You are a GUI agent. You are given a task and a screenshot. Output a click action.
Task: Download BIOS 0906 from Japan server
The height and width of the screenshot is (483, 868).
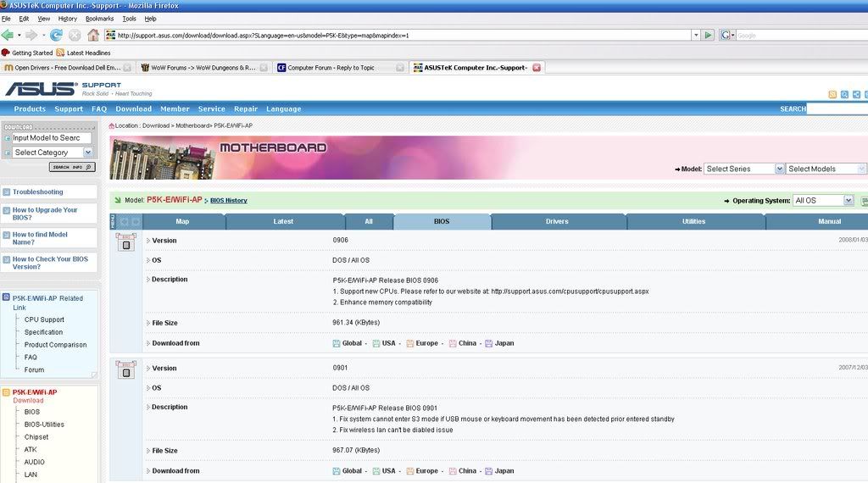(499, 343)
